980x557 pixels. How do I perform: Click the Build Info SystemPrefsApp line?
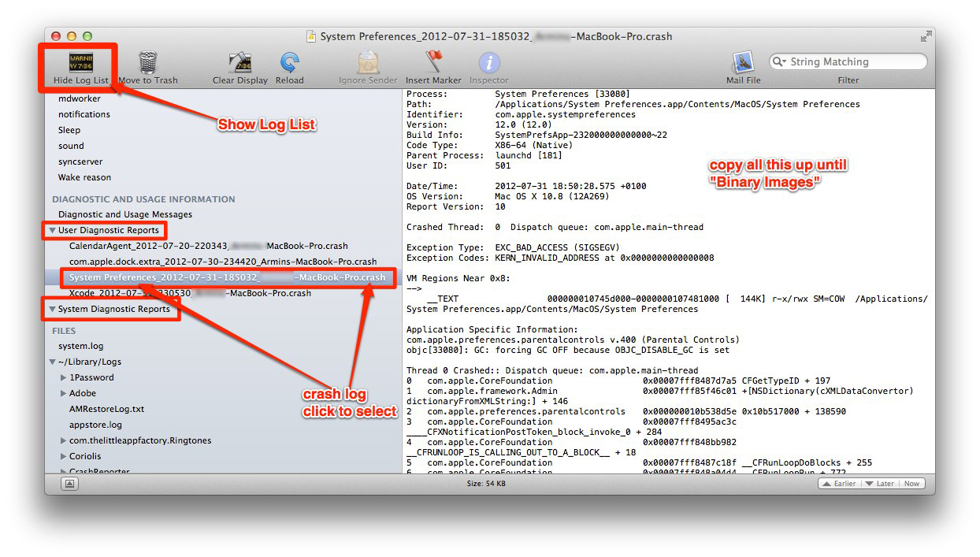pyautogui.click(x=536, y=135)
